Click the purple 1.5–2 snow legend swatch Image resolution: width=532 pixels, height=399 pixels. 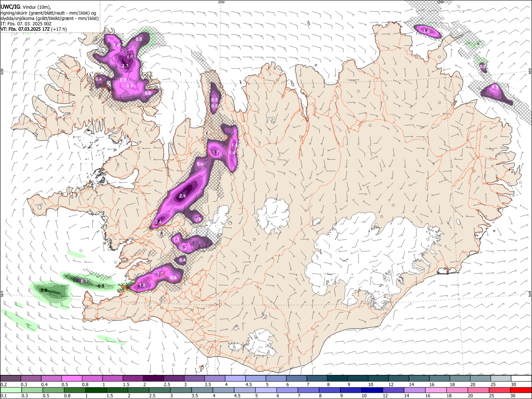pyautogui.click(x=133, y=379)
